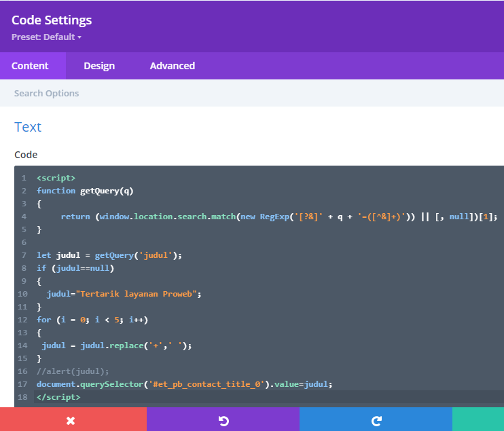
Task: Click the Code Settings title
Action: (x=52, y=20)
